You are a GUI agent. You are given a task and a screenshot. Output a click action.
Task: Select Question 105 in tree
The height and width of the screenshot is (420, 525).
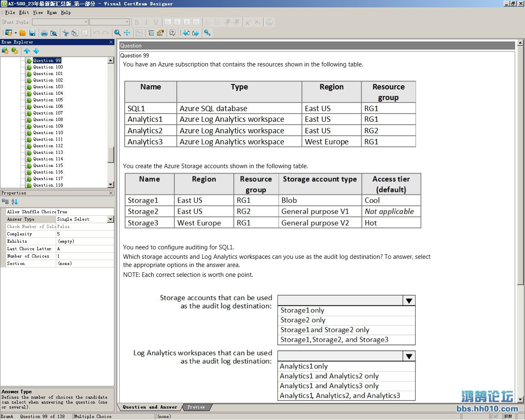pos(48,100)
